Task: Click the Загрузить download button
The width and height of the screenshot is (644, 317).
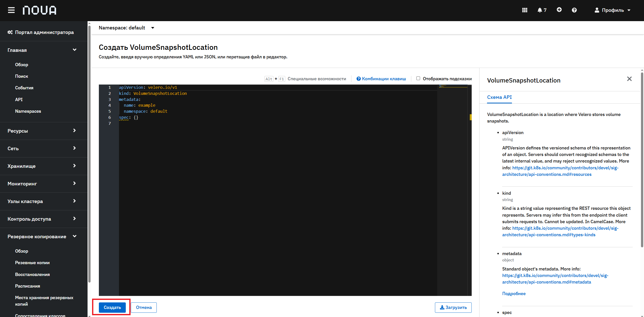Action: tap(453, 307)
